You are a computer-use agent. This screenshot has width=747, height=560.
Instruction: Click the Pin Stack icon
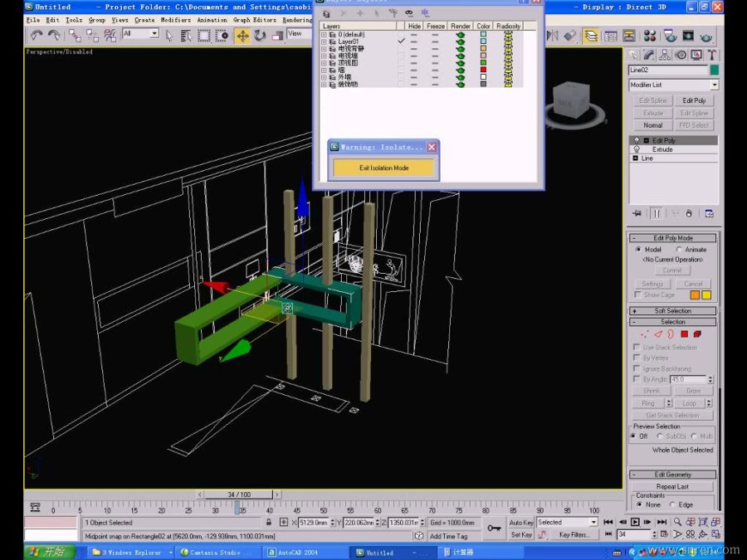pyautogui.click(x=637, y=213)
